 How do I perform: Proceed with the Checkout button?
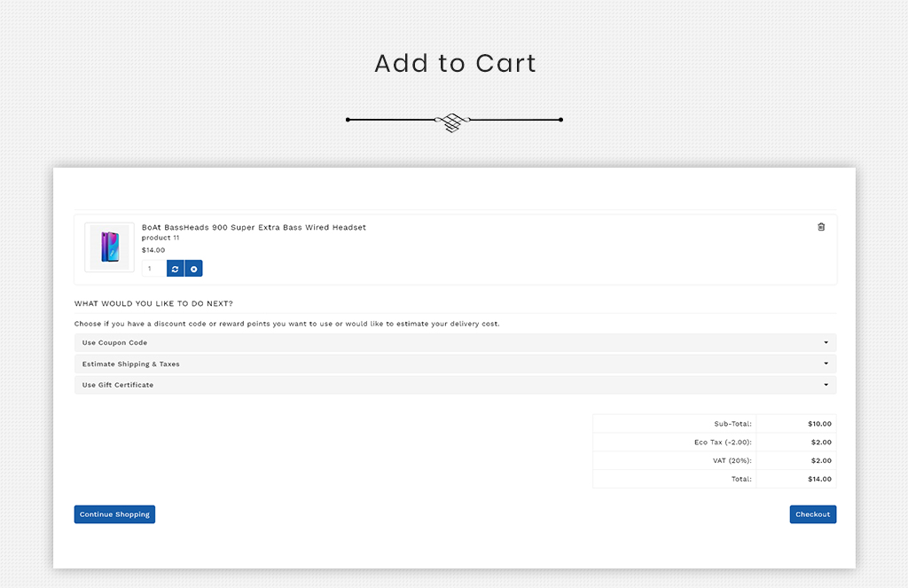pos(812,514)
